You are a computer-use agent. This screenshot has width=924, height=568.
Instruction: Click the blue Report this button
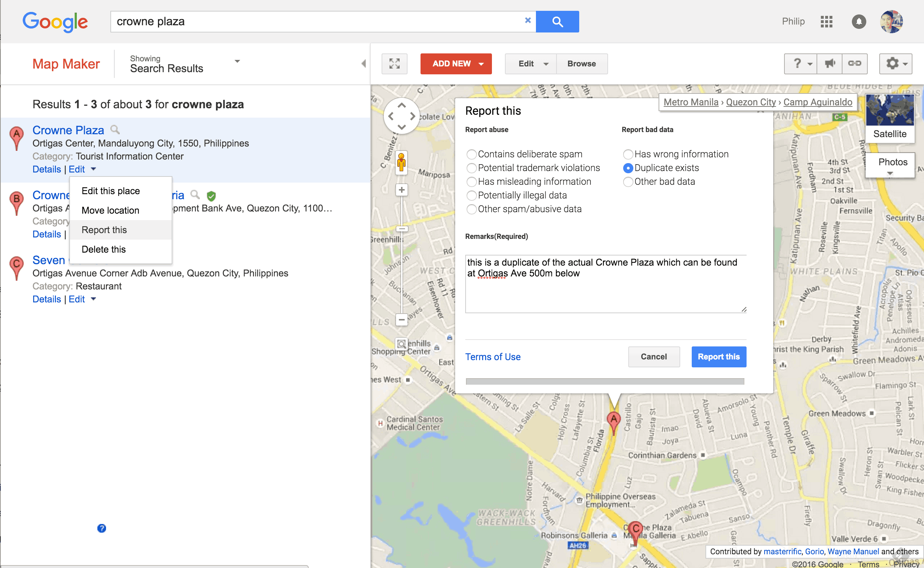coord(719,357)
